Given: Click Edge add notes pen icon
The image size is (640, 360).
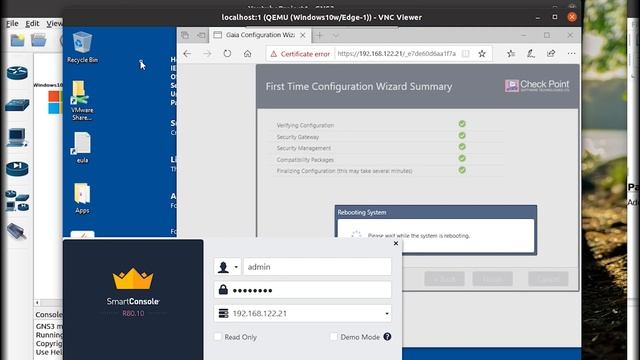Looking at the screenshot, I should coord(531,53).
